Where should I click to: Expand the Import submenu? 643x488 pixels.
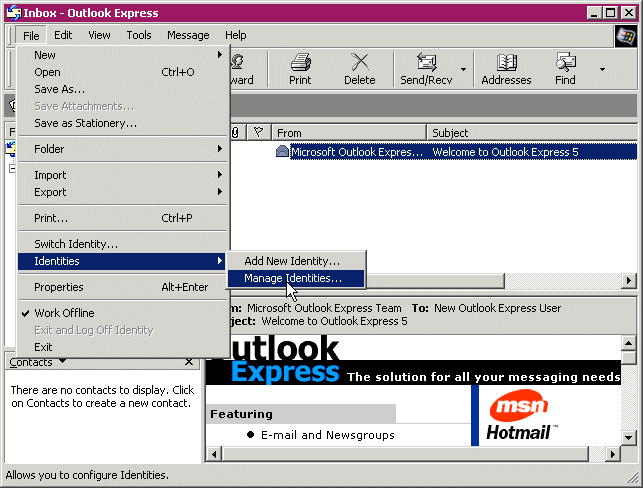[122, 175]
